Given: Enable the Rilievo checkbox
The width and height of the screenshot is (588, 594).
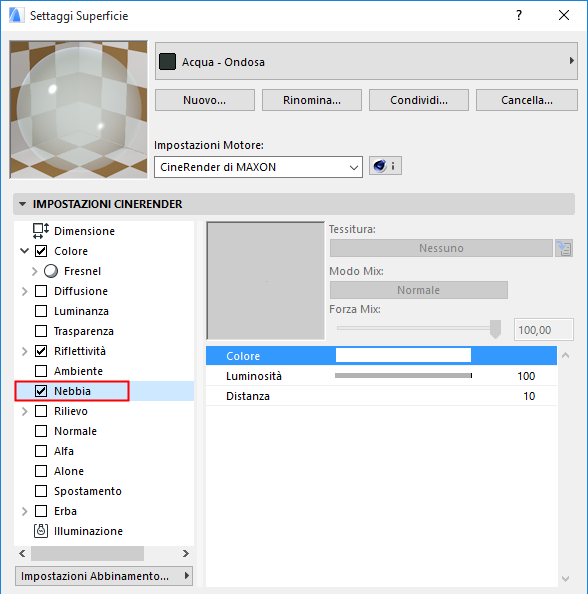Looking at the screenshot, I should coord(41,411).
